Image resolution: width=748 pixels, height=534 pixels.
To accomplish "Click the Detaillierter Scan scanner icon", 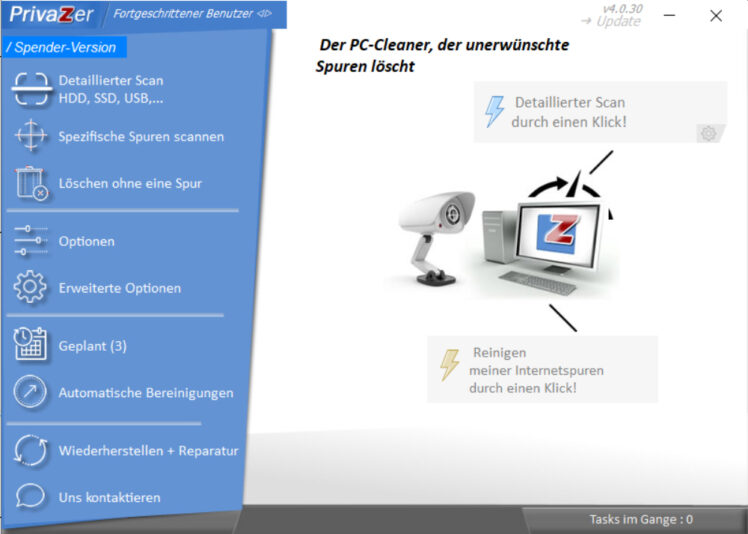I will coord(31,88).
